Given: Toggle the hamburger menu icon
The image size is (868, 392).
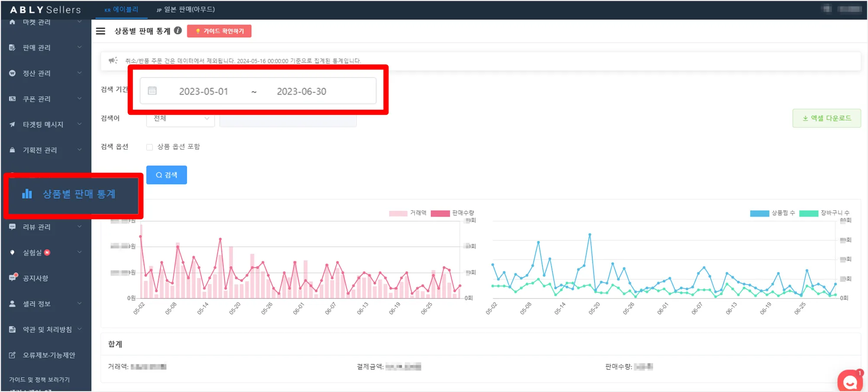Looking at the screenshot, I should pos(100,31).
